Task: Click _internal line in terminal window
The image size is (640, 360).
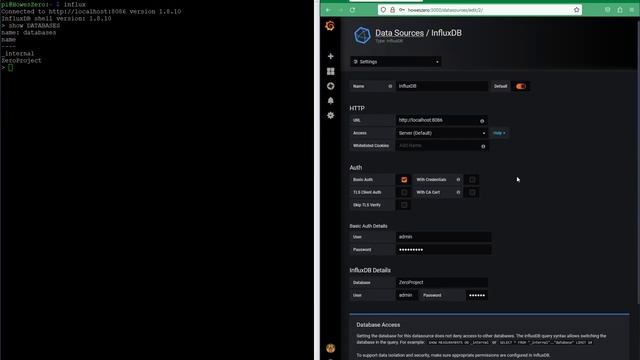Action: pyautogui.click(x=18, y=53)
